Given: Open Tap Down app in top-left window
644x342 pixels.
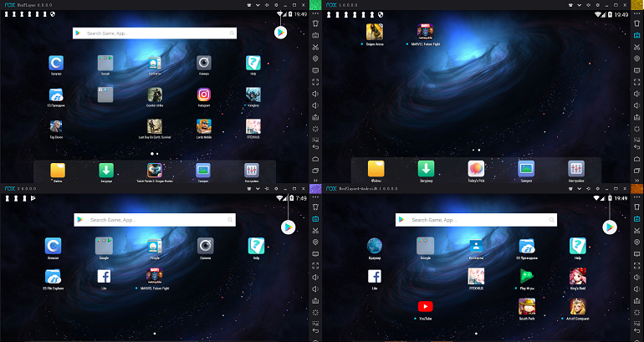Looking at the screenshot, I should [x=56, y=126].
